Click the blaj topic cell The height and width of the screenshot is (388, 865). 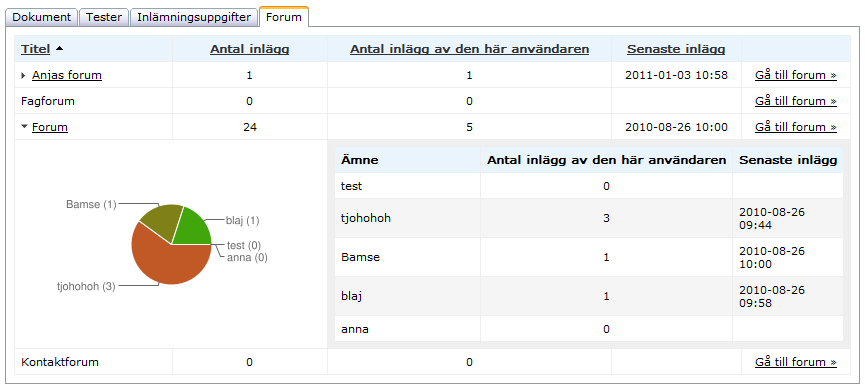click(x=408, y=296)
